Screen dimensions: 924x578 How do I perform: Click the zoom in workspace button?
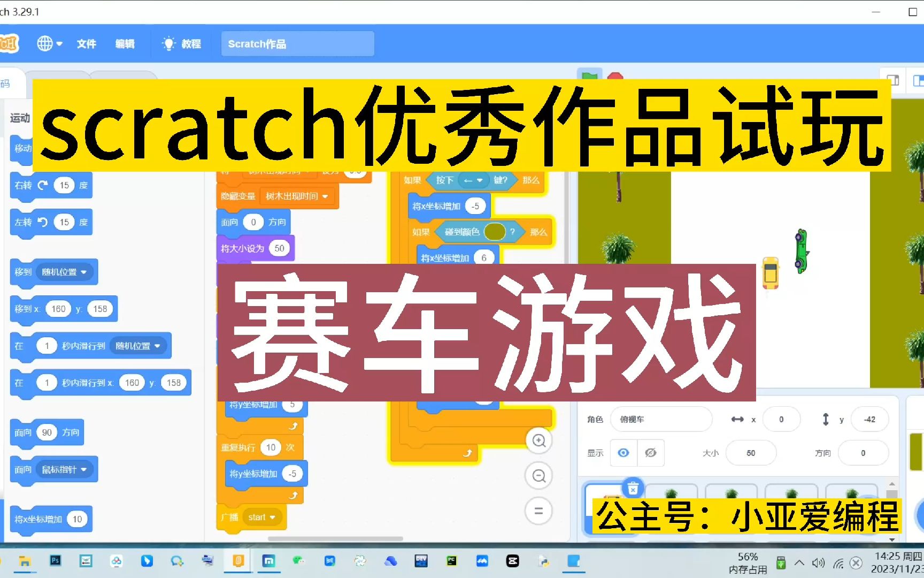pyautogui.click(x=539, y=440)
